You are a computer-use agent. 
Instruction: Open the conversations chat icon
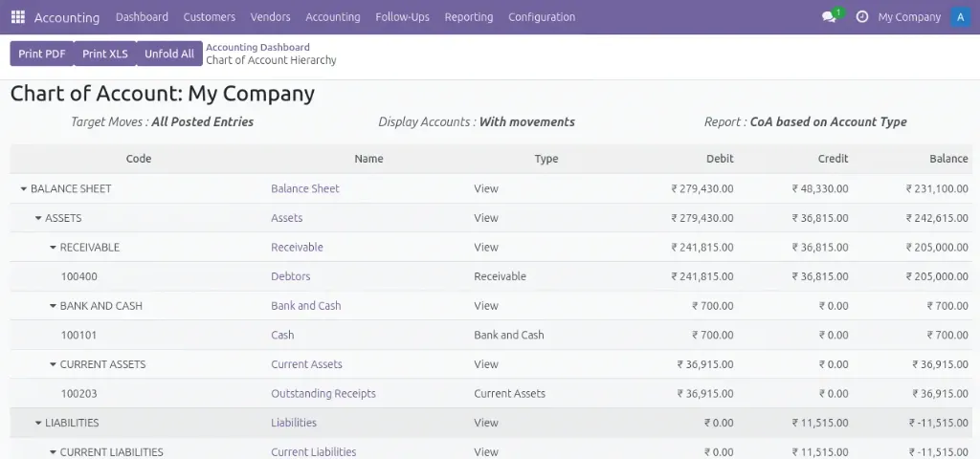[x=830, y=17]
